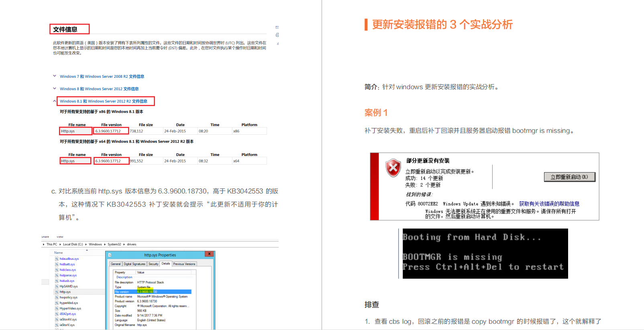
Task: Click This PC in Explorer breadcrumb
Action: (52, 244)
